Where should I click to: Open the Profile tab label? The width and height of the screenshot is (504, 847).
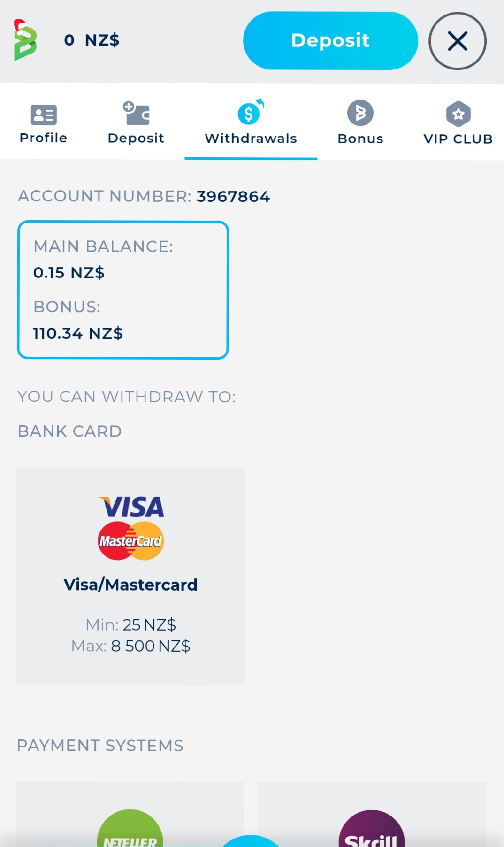coord(43,138)
